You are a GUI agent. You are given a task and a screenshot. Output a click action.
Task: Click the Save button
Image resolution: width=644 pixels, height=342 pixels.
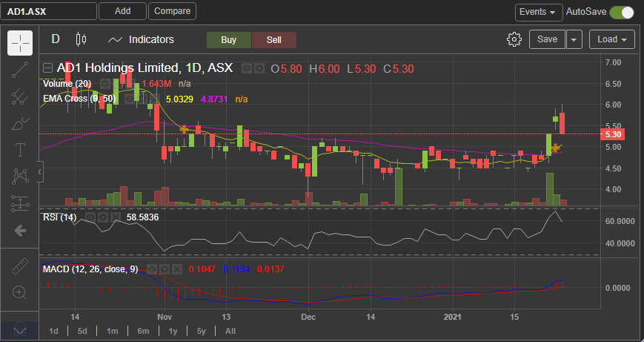(x=547, y=39)
